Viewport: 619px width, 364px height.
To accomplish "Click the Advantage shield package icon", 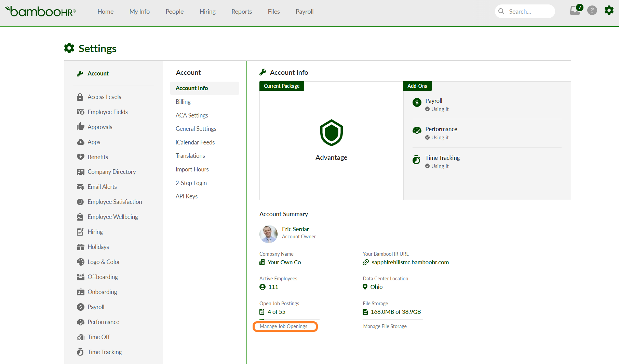I will pos(331,132).
